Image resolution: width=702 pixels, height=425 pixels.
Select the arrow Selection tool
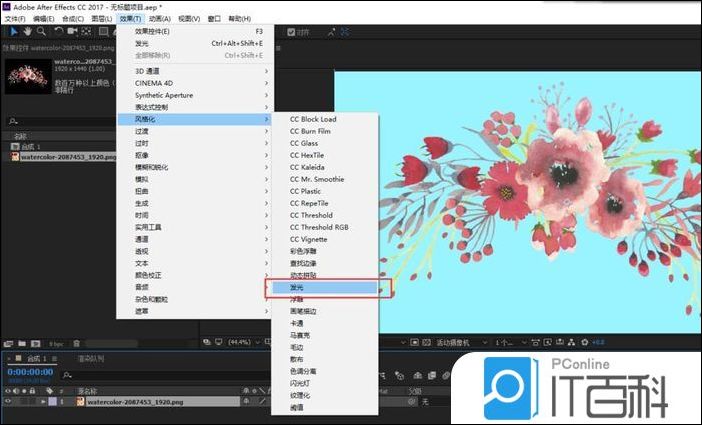(12, 32)
